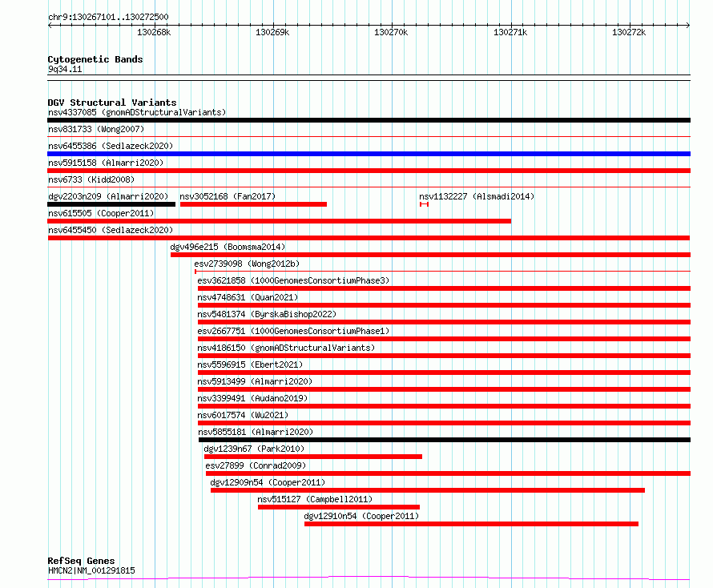
Task: Open dgv496e215 (Boomsma2014) label
Action: click(x=228, y=247)
